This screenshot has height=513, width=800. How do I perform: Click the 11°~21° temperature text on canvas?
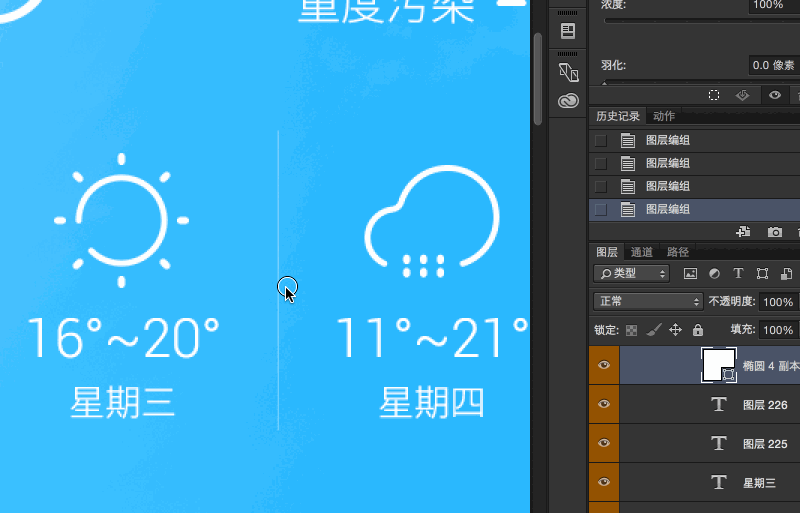pos(433,337)
